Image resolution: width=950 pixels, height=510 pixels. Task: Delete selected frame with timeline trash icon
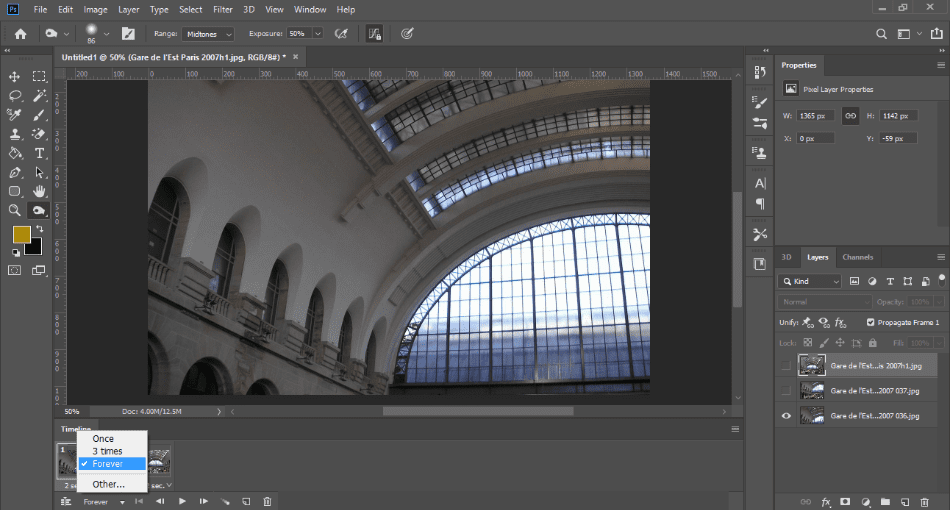267,501
